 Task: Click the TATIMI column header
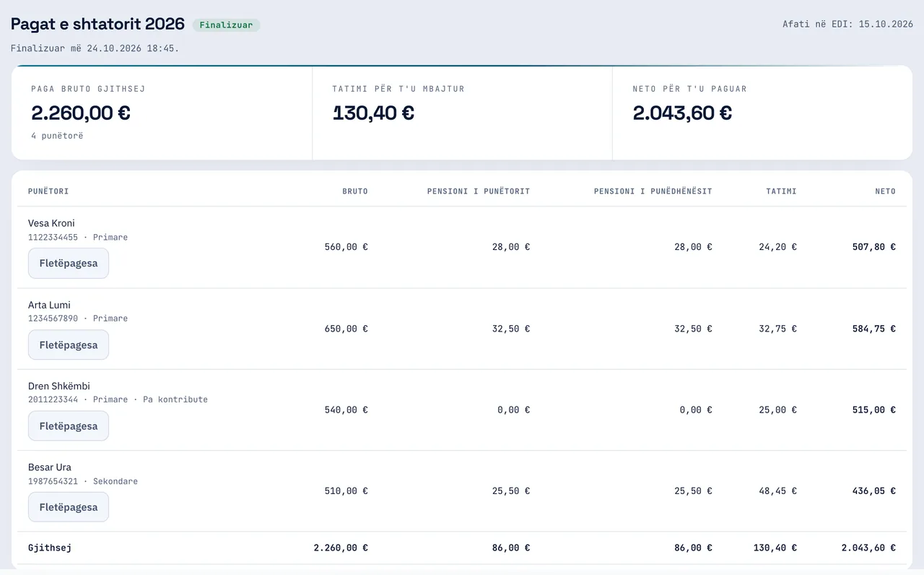pos(782,191)
